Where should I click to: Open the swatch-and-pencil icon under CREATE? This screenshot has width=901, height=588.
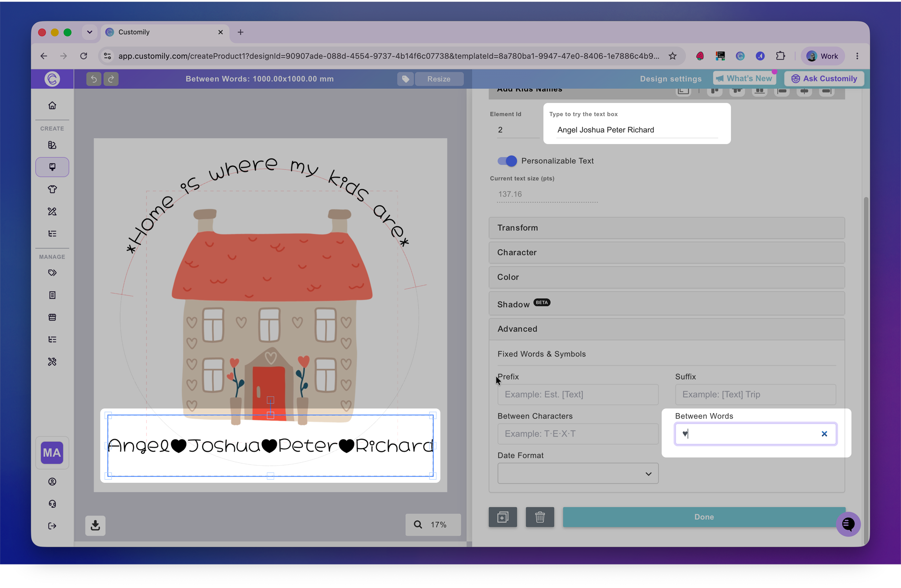coord(52,145)
